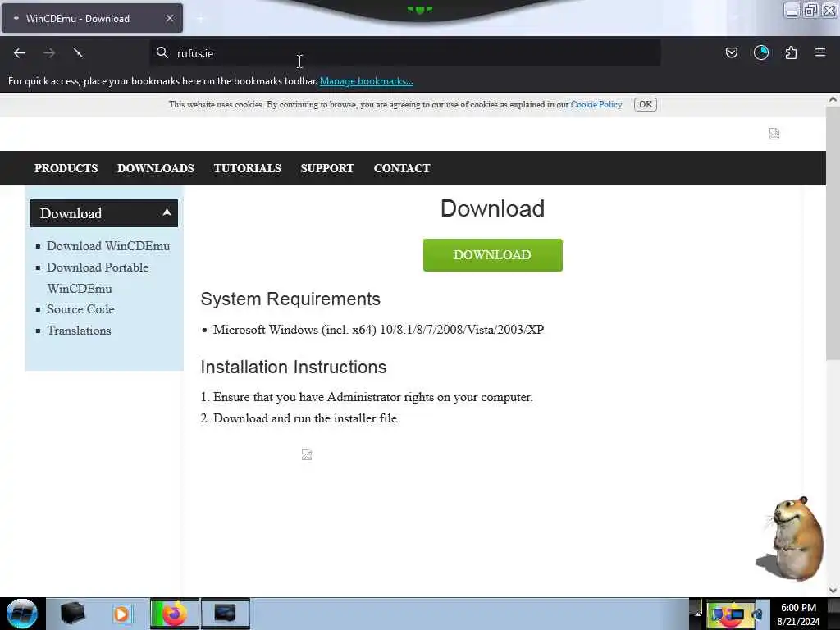Open the media player taskbar icon
Viewport: 840px width, 630px height.
pyautogui.click(x=121, y=614)
